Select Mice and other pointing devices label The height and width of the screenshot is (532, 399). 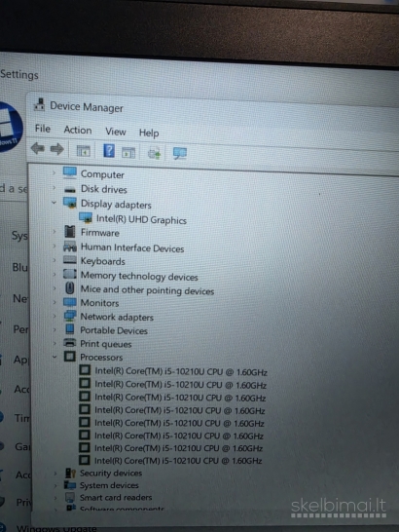click(x=147, y=290)
